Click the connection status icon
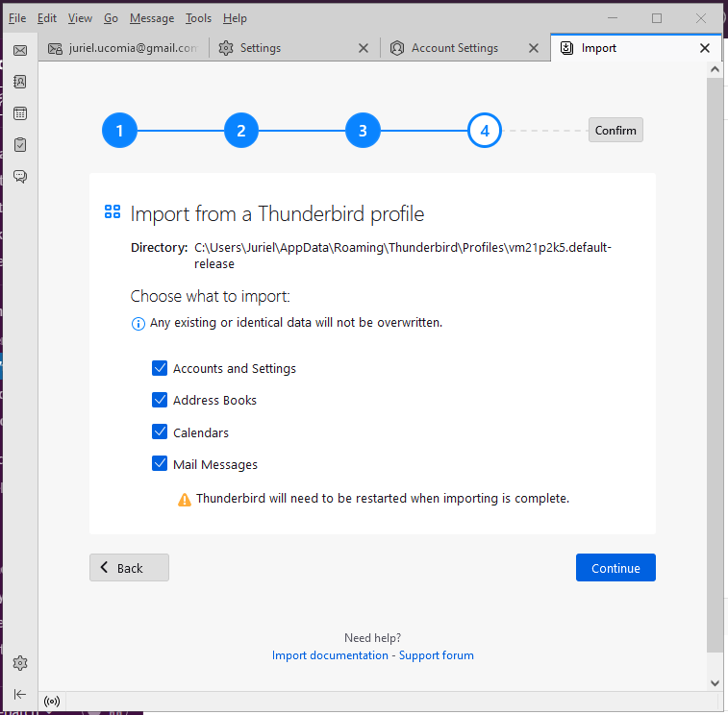The image size is (728, 715). coord(52,702)
